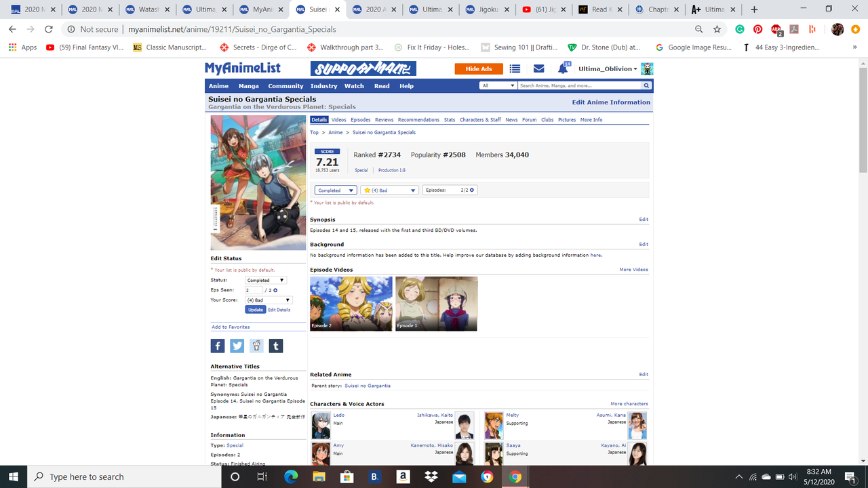Screen dimensions: 868x488
Task: Open character Ledo link
Action: [338, 415]
